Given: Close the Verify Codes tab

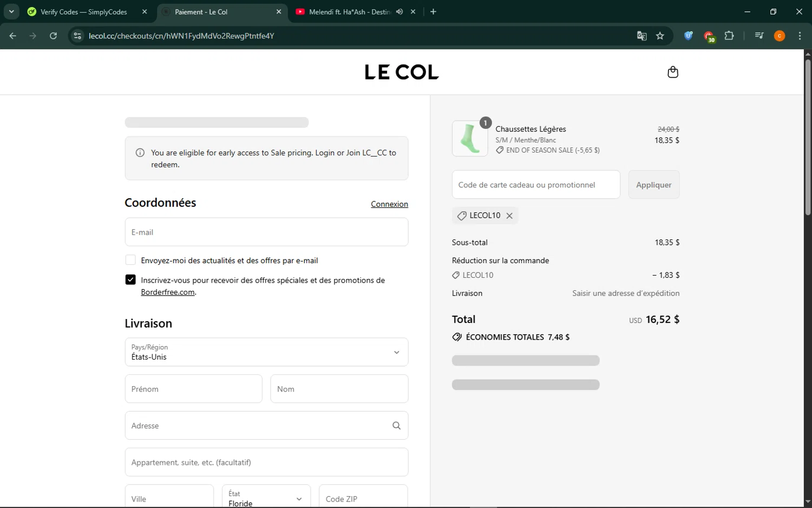Looking at the screenshot, I should [x=145, y=11].
